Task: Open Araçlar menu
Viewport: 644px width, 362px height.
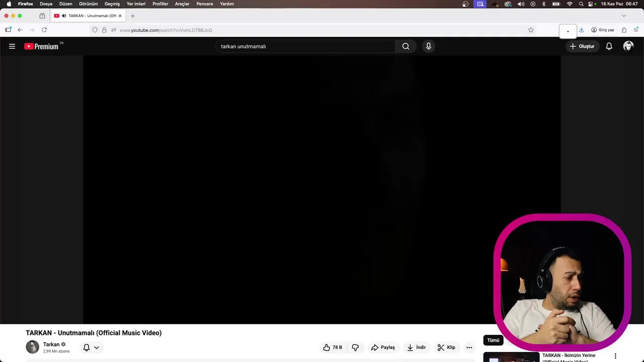Action: tap(182, 4)
